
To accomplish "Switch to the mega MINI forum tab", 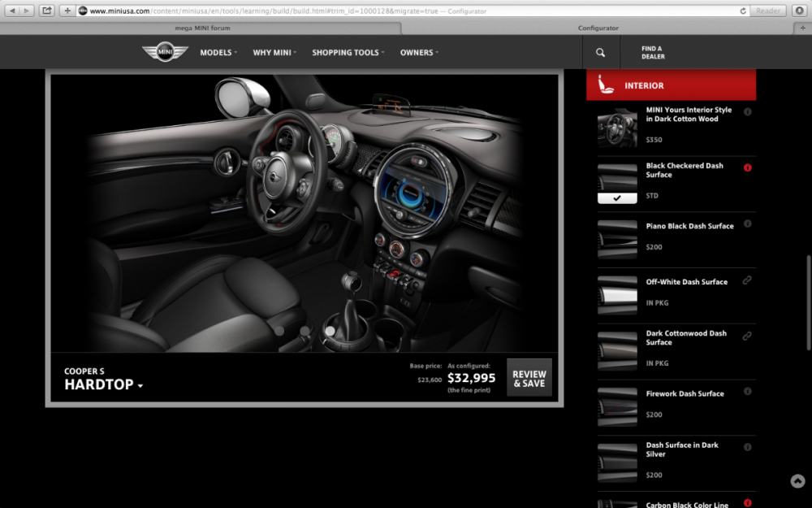I will (x=202, y=28).
